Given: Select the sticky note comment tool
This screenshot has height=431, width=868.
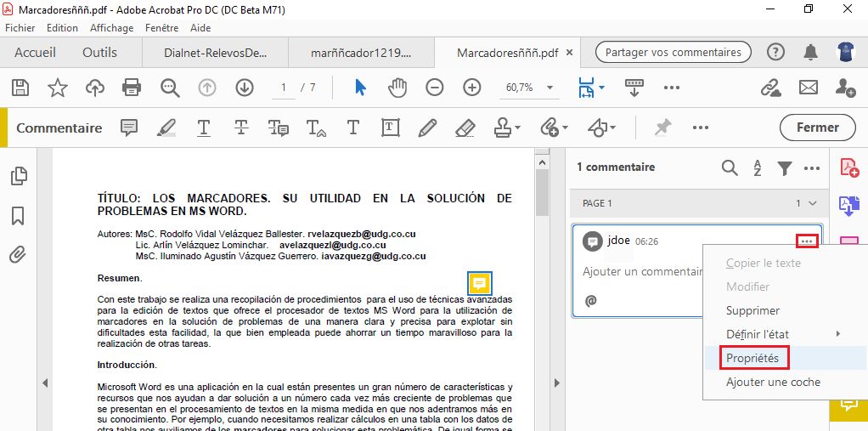Looking at the screenshot, I should tap(129, 128).
